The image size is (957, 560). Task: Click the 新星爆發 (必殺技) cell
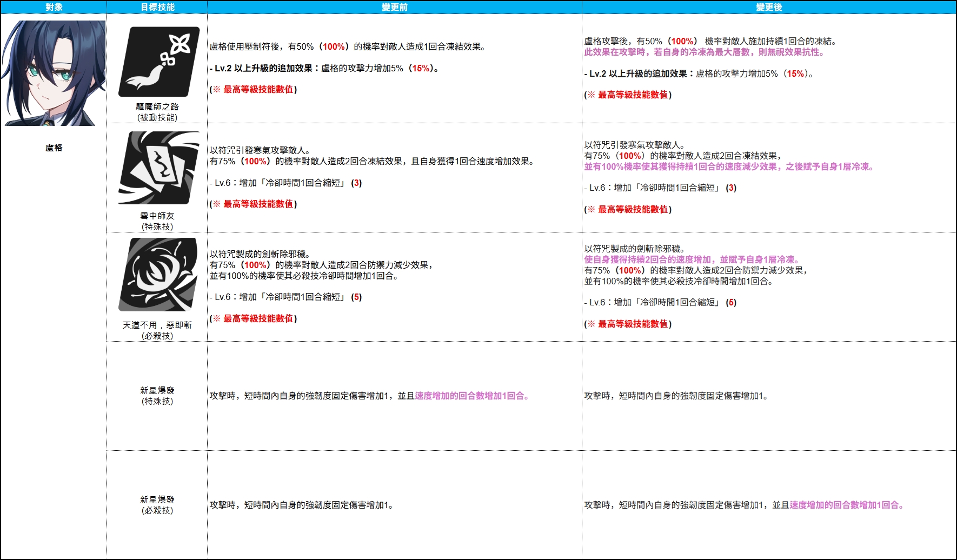click(x=157, y=505)
